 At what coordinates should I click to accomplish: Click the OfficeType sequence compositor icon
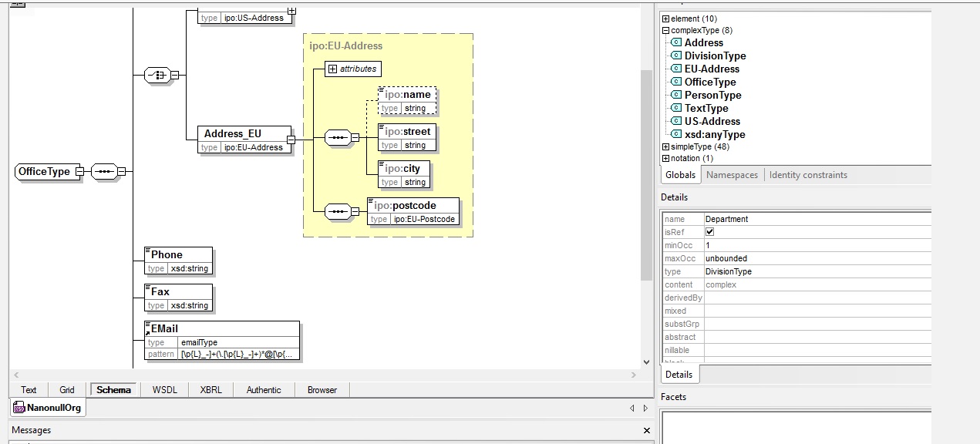click(103, 172)
